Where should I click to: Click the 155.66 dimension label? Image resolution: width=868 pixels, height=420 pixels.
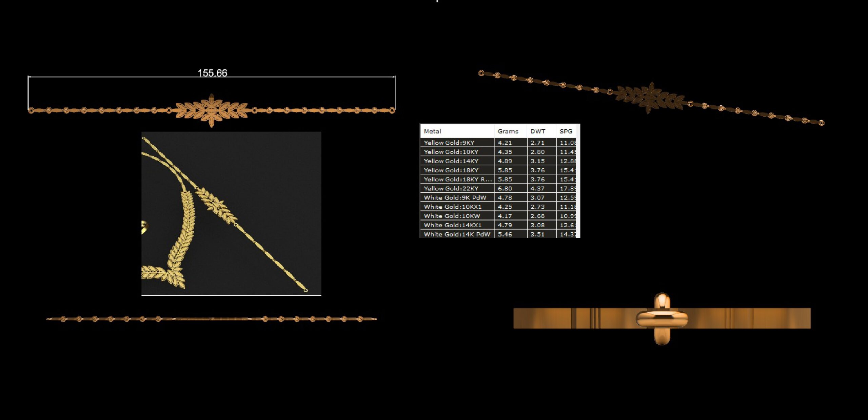[212, 73]
